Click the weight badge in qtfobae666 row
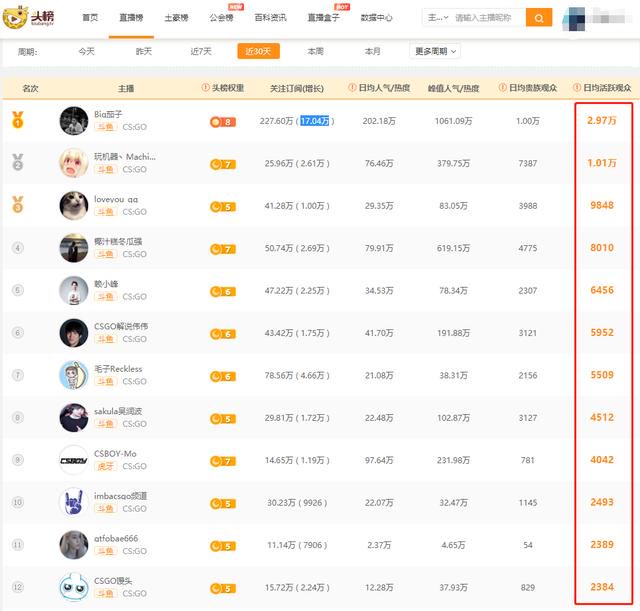Viewport: 640px width, 611px height. pos(223,546)
